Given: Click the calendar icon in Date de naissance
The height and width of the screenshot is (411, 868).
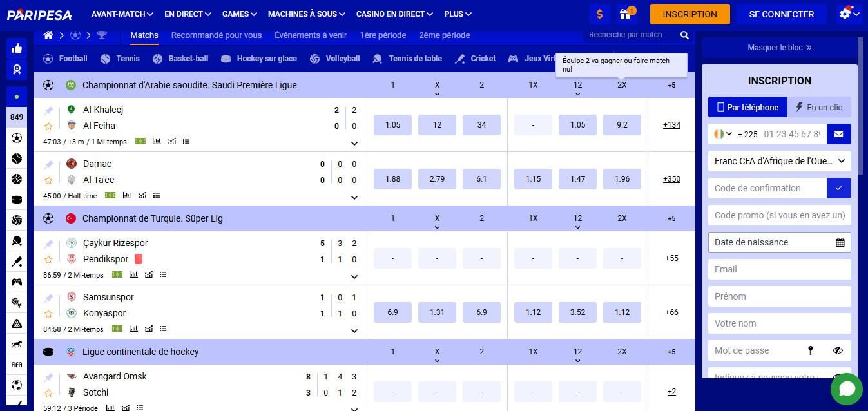Looking at the screenshot, I should [840, 242].
